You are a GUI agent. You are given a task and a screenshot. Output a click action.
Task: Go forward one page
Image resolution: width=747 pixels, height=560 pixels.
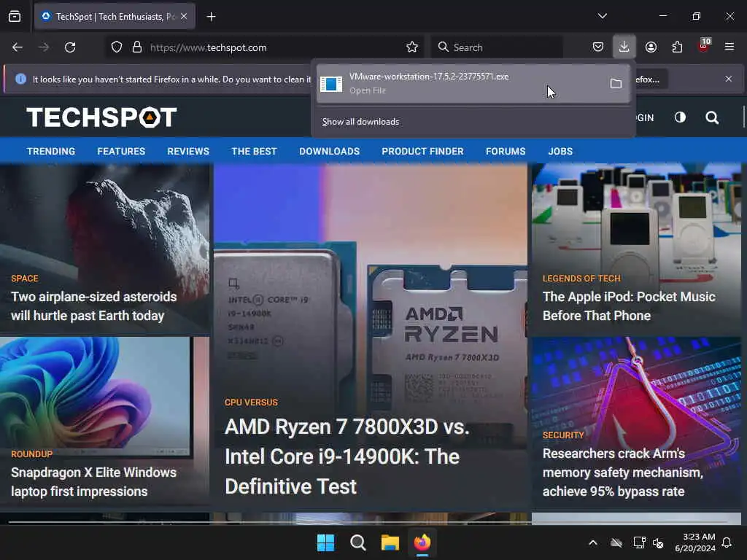[44, 47]
